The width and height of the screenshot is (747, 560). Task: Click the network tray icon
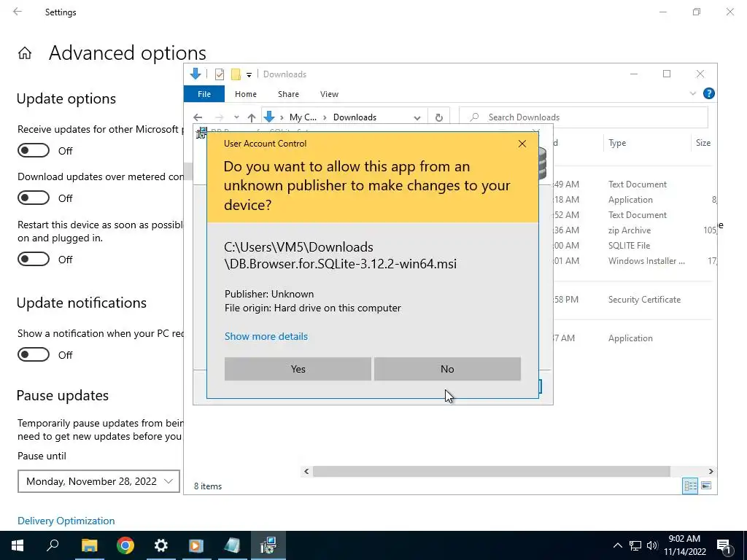pos(635,545)
